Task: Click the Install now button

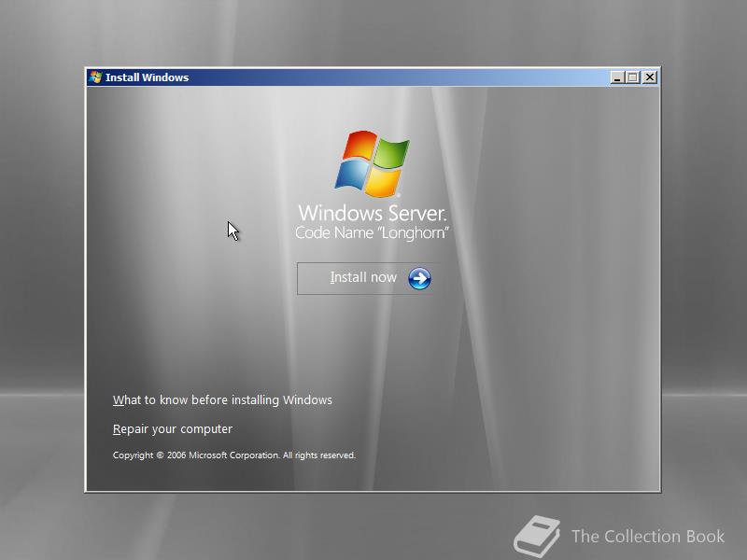Action: pos(369,278)
